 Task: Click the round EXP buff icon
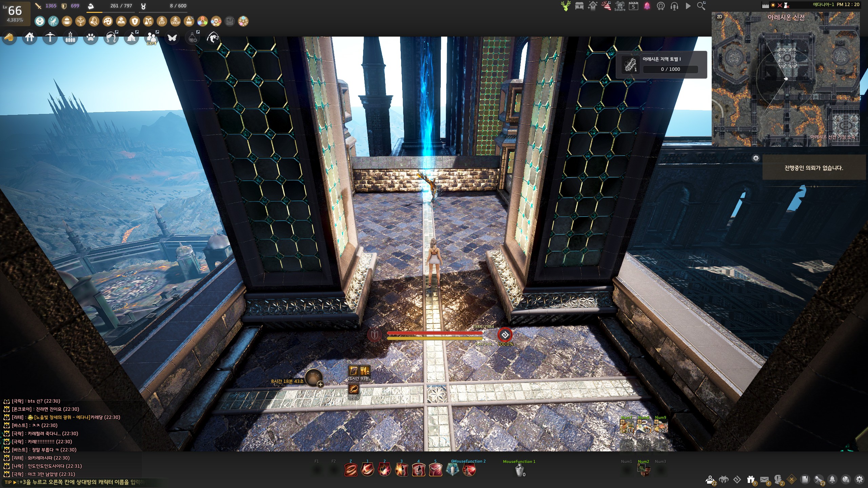tap(162, 21)
